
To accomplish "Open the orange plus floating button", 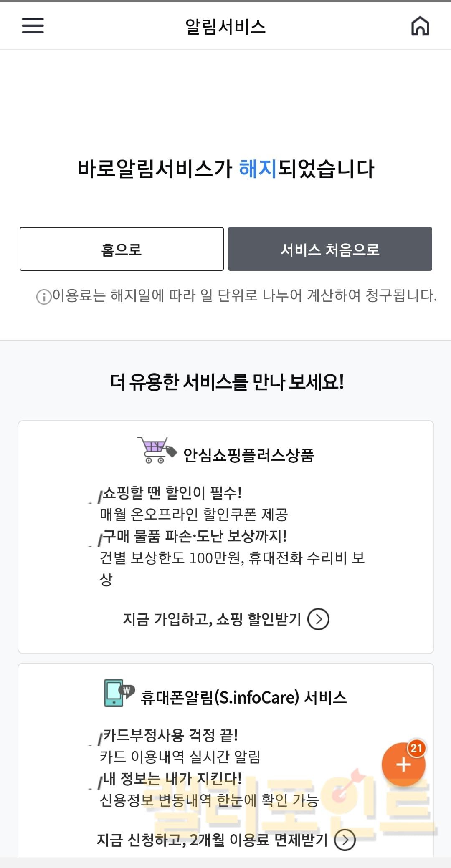I will 403,765.
